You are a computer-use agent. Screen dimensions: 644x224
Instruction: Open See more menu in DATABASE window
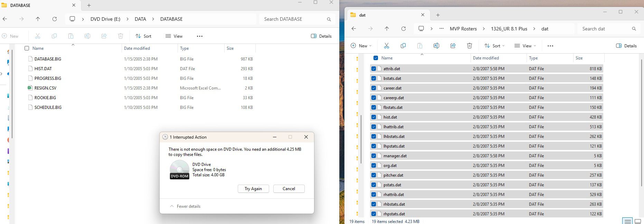[200, 36]
